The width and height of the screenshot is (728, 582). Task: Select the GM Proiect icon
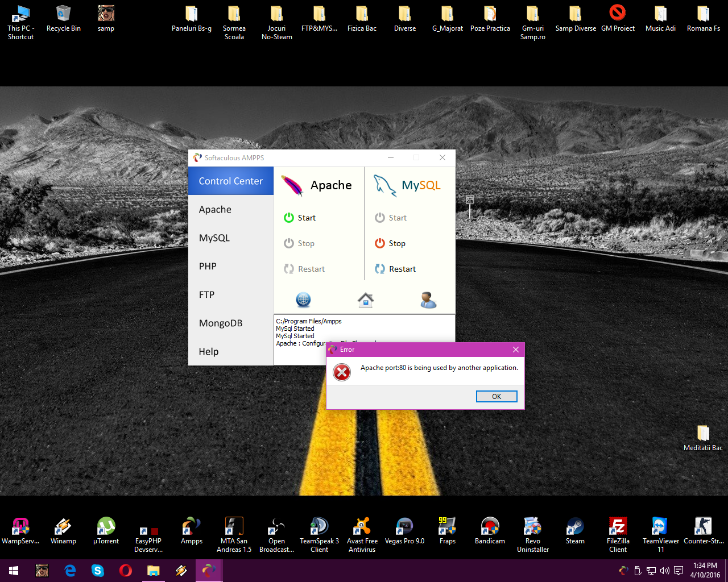coord(618,19)
